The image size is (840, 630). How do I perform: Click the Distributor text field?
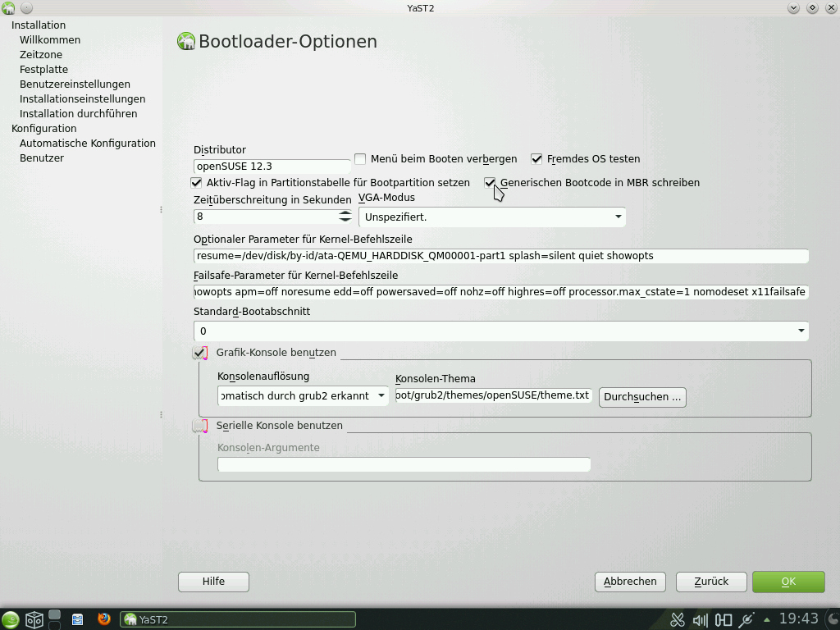[272, 166]
